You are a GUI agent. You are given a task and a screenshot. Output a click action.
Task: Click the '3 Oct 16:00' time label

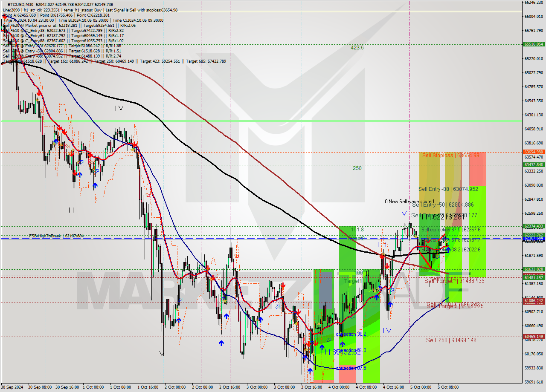click(x=312, y=387)
